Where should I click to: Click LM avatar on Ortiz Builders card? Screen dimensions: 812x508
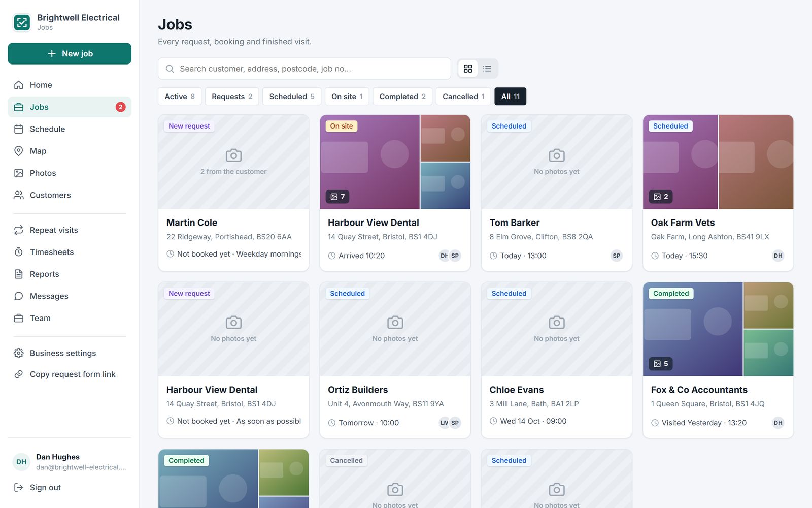click(444, 423)
